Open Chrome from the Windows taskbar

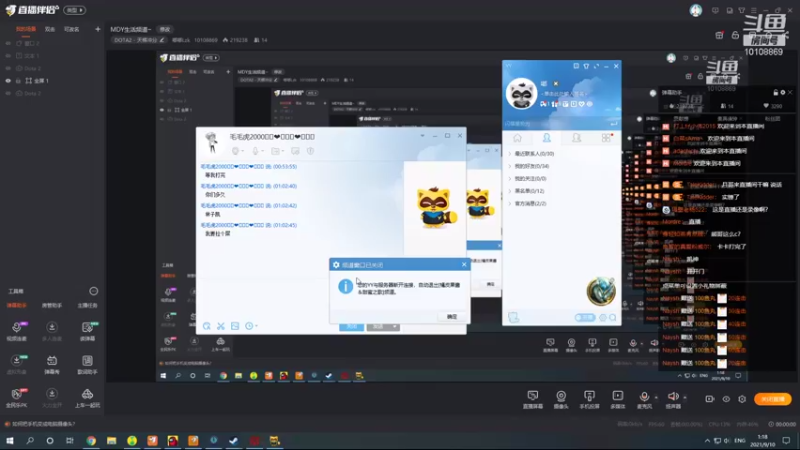coord(91,440)
